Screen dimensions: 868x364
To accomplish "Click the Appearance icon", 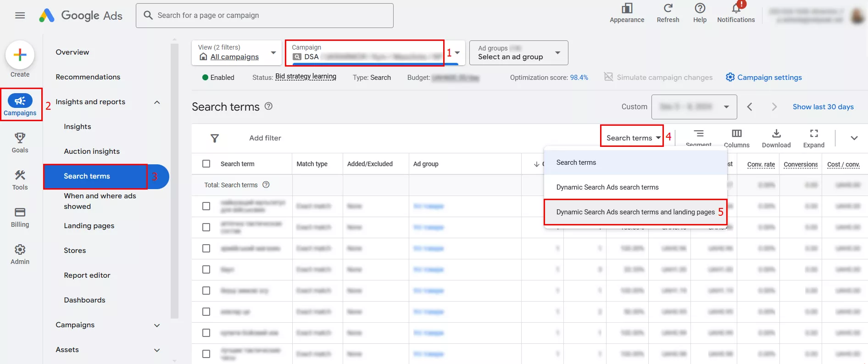I will click(627, 8).
